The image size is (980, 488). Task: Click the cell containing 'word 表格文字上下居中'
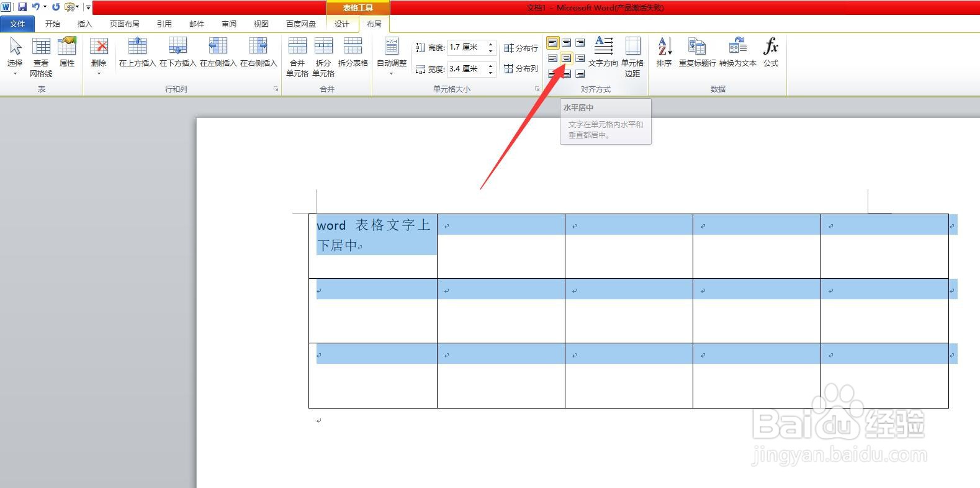pos(373,246)
